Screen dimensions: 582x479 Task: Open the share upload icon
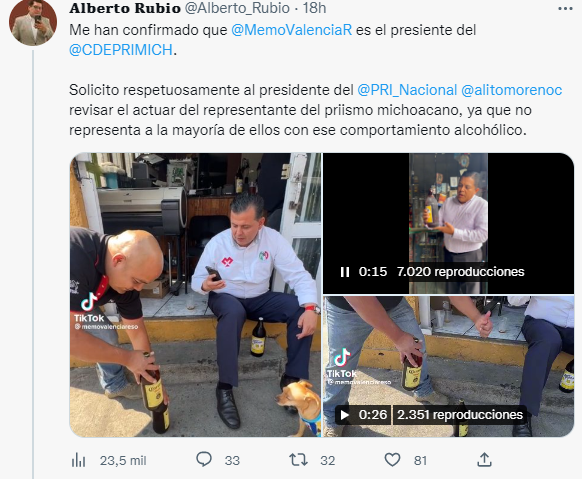(484, 460)
